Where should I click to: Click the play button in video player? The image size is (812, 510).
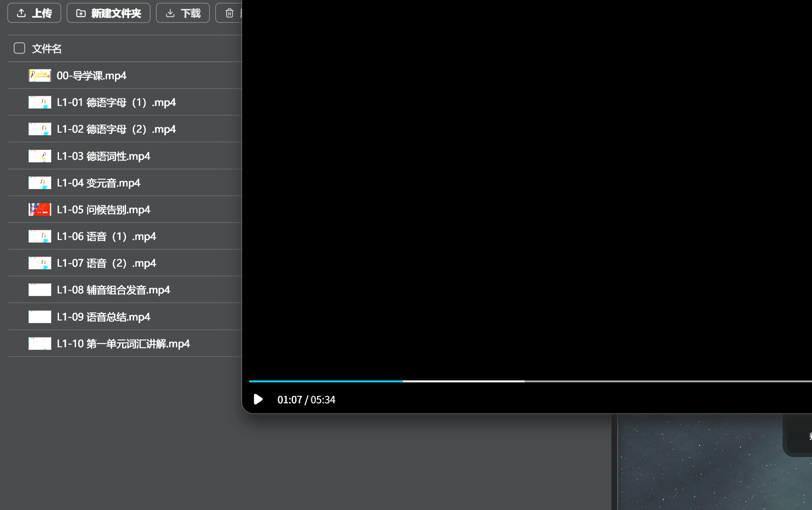(258, 399)
